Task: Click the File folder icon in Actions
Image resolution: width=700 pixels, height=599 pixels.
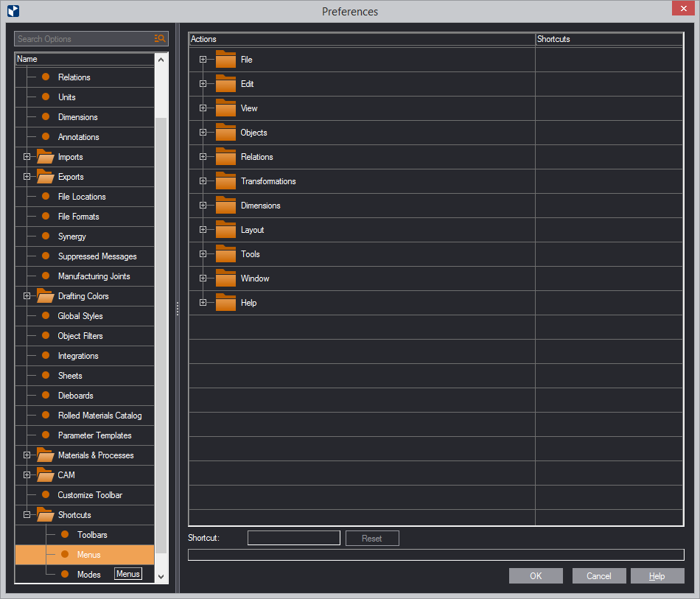Action: 225,60
